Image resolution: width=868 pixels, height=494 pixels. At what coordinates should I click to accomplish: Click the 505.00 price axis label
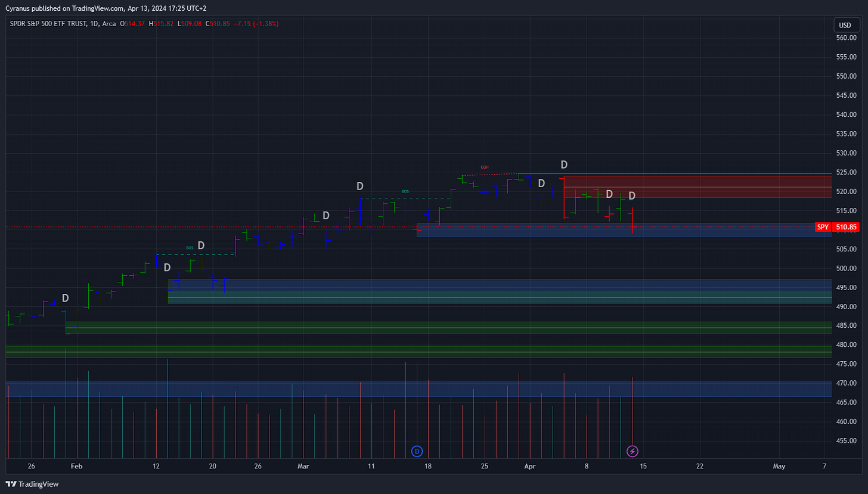coord(847,249)
